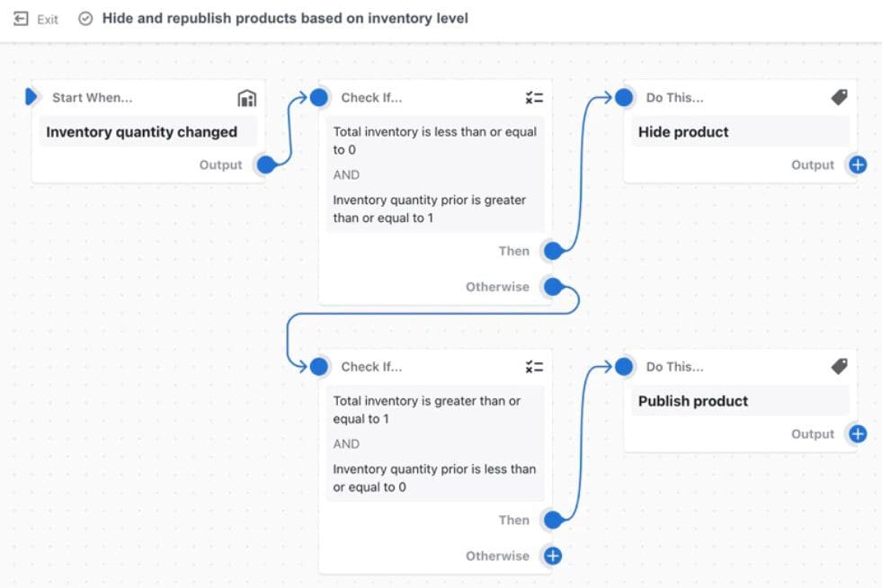Add an Otherwise branch to second condition
The image size is (882, 588).
(553, 556)
